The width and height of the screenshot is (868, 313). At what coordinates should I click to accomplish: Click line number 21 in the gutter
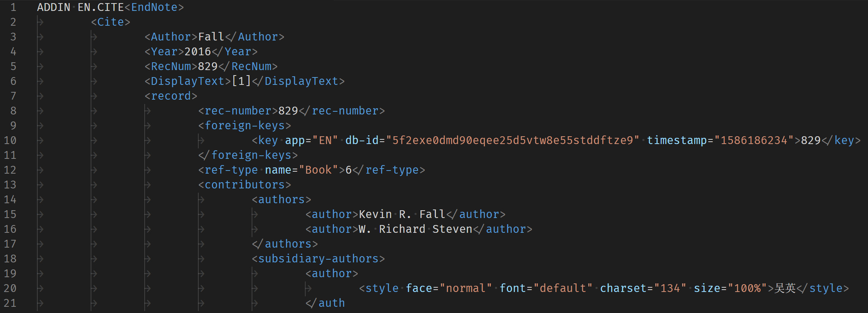(10, 303)
